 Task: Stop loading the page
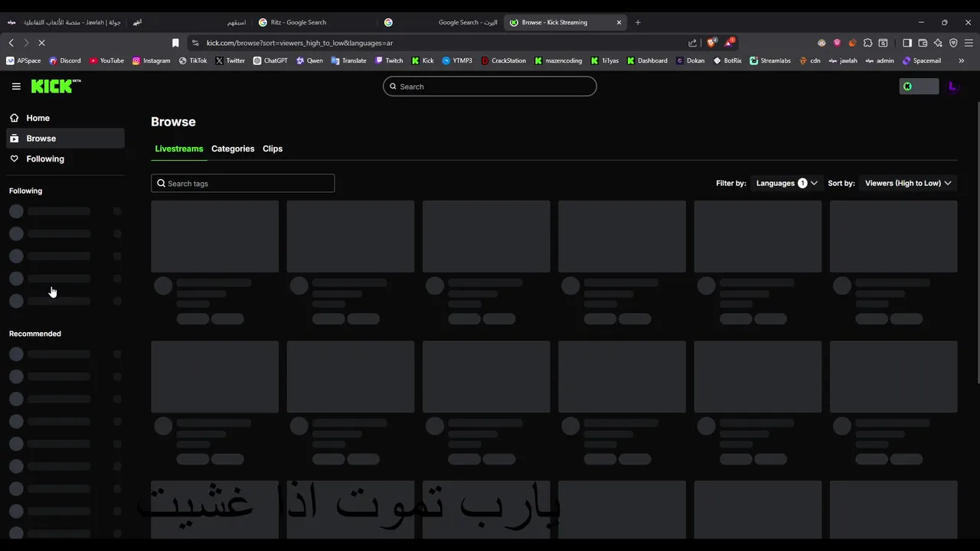point(41,43)
